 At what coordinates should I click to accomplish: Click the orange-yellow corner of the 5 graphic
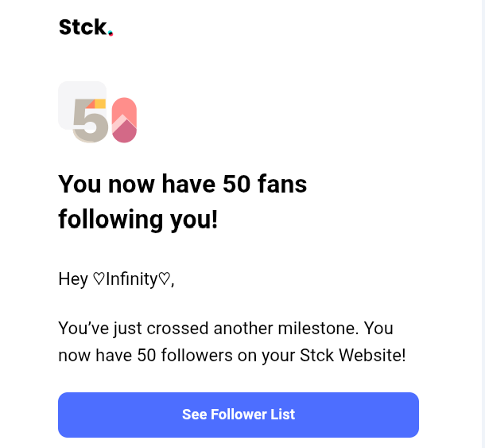tap(99, 103)
